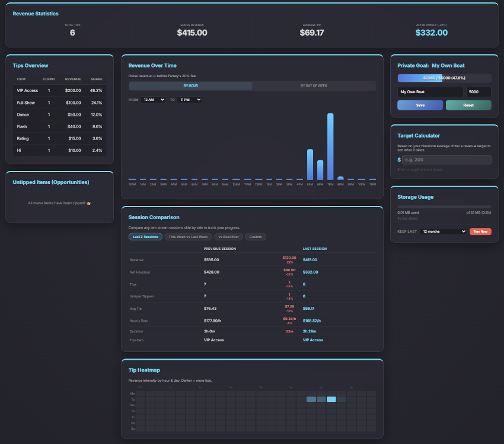Image resolution: width=504 pixels, height=444 pixels.
Task: Open the Custom session comparison
Action: (x=256, y=236)
